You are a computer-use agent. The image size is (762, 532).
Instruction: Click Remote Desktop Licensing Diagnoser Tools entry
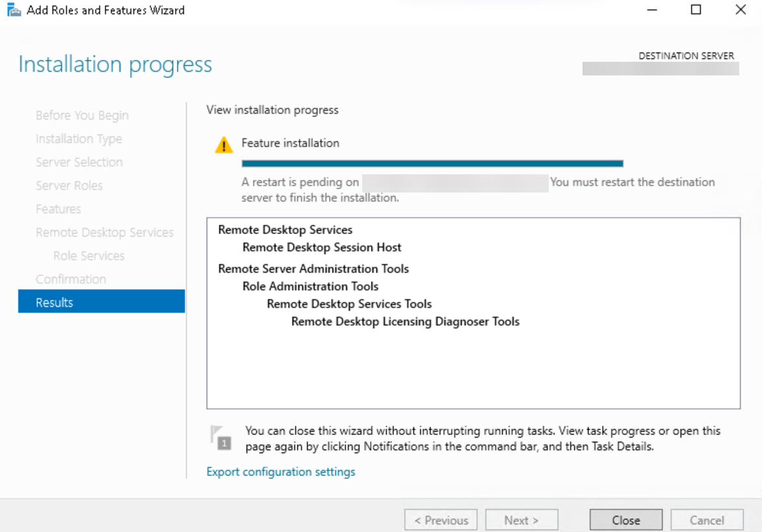pos(405,321)
